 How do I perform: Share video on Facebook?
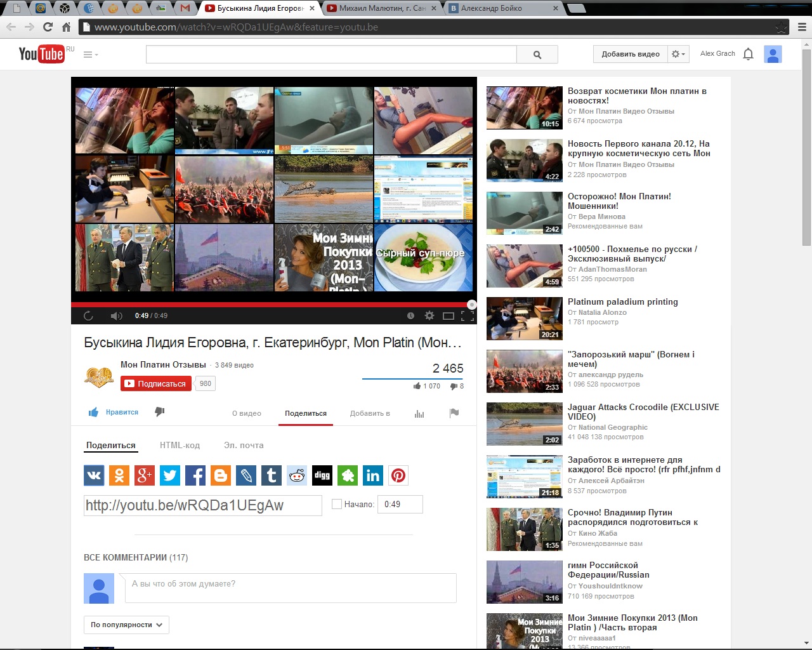click(195, 475)
